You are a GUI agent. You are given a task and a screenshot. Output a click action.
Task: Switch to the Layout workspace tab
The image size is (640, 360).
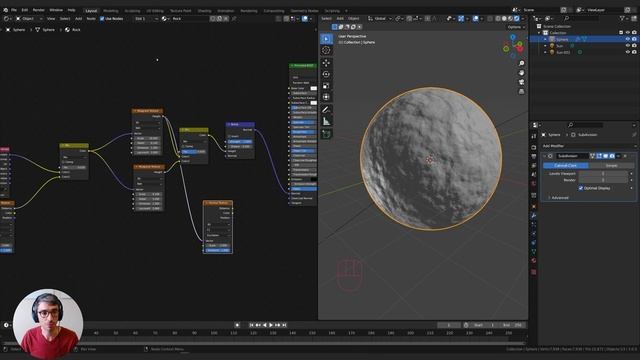pyautogui.click(x=91, y=11)
